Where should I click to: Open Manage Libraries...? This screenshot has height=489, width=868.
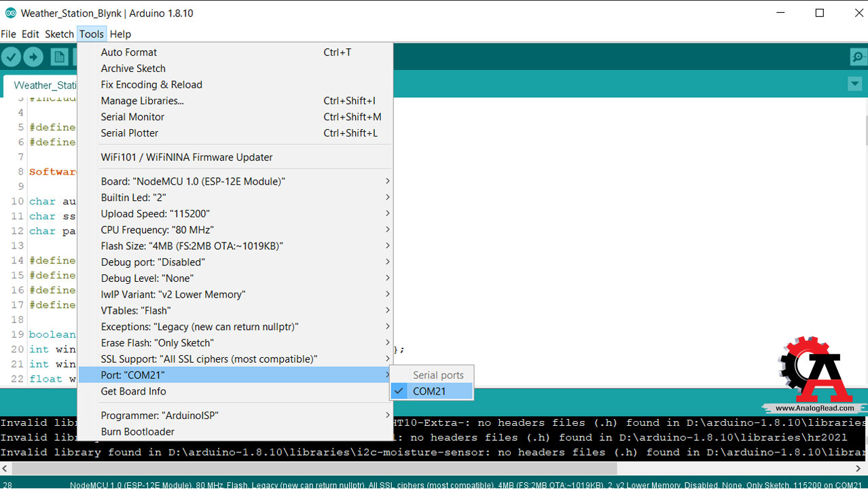[235, 101]
